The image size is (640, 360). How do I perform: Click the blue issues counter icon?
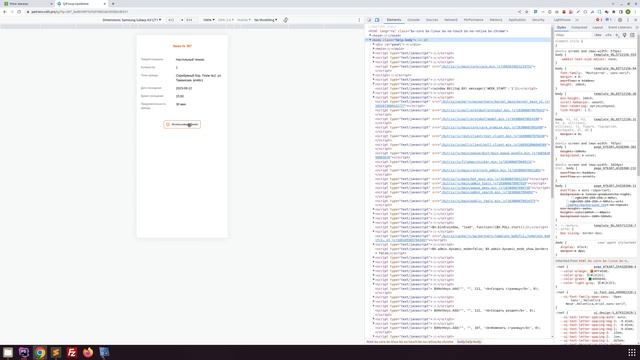click(608, 20)
